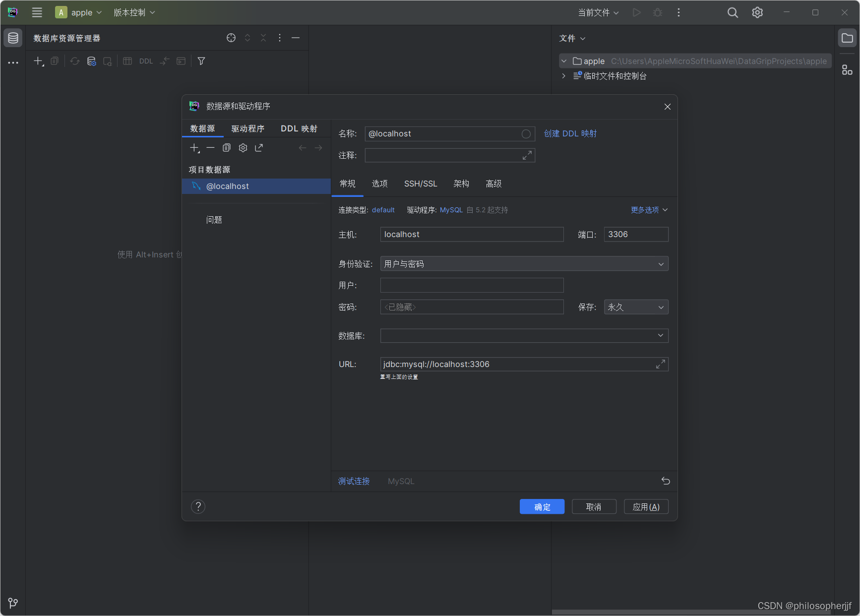Open the Files view dropdown

click(x=572, y=38)
